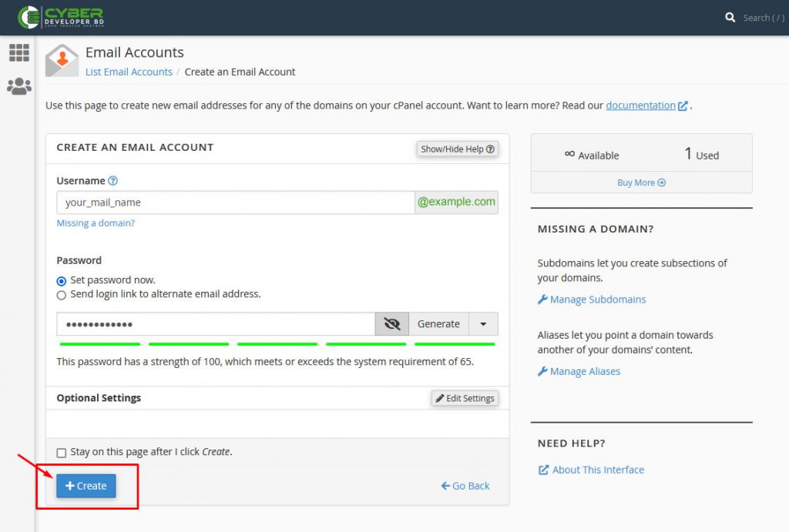Open the apps grid sidebar icon
Viewport: 789px width, 532px height.
pos(18,52)
